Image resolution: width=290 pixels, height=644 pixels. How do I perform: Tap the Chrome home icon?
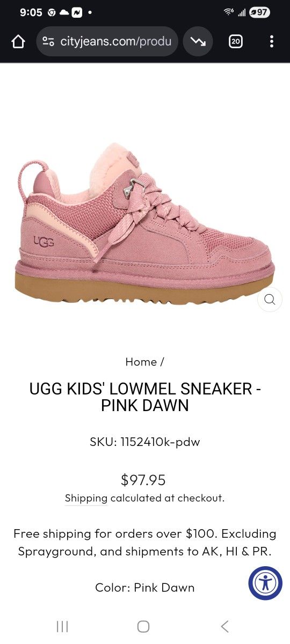click(18, 42)
